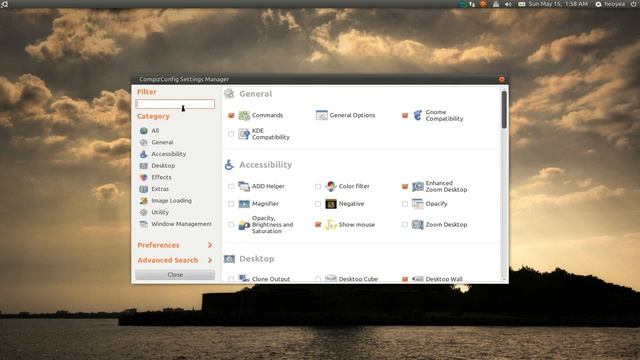Open the Preferences link

(158, 245)
